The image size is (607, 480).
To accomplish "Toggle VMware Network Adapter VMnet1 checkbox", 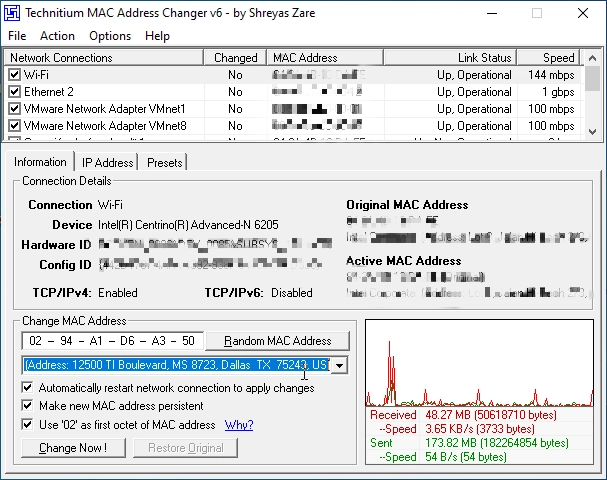I will pos(14,109).
